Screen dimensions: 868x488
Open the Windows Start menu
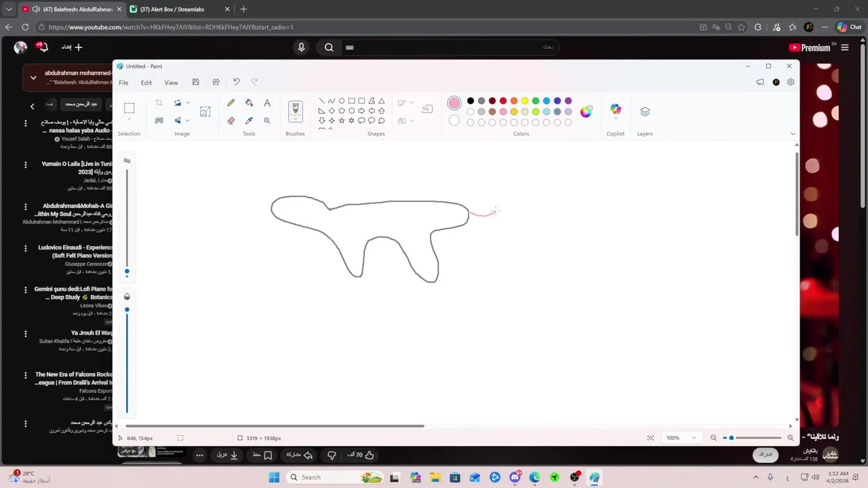(274, 477)
